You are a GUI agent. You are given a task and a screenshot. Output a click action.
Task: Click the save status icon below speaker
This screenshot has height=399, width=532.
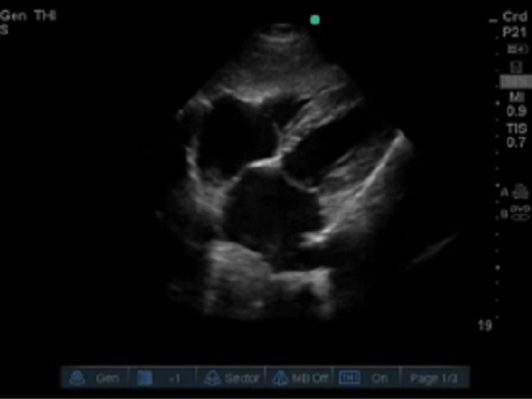pyautogui.click(x=516, y=66)
